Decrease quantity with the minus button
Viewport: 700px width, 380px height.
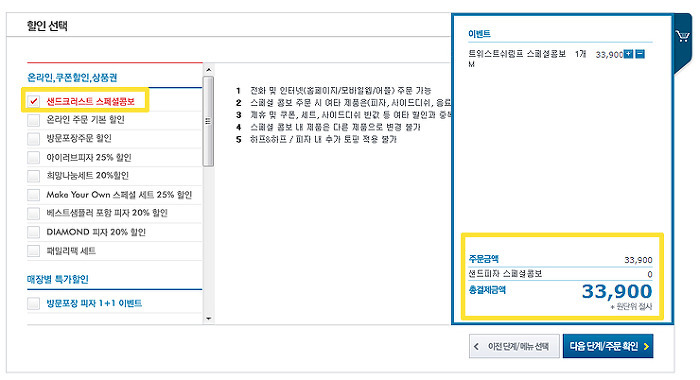(640, 54)
